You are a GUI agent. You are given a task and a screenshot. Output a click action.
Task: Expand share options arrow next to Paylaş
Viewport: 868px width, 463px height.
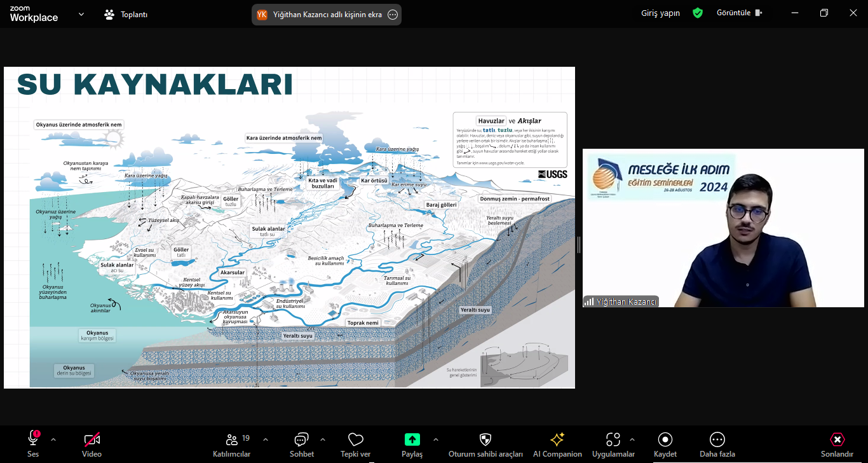(x=436, y=439)
